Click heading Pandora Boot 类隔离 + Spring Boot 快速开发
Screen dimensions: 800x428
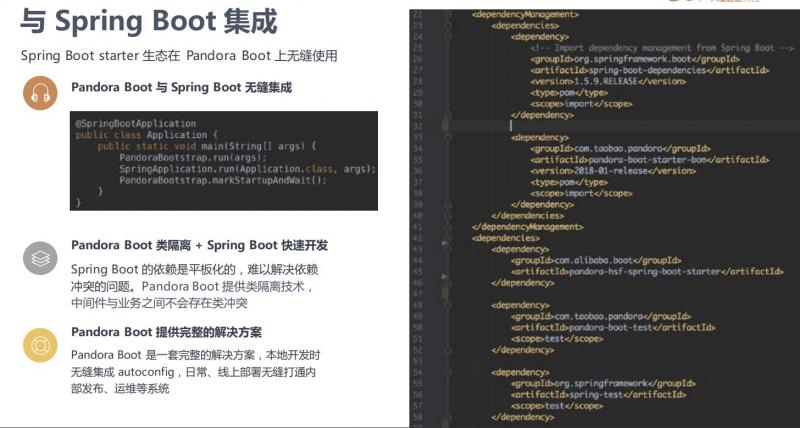(x=199, y=245)
